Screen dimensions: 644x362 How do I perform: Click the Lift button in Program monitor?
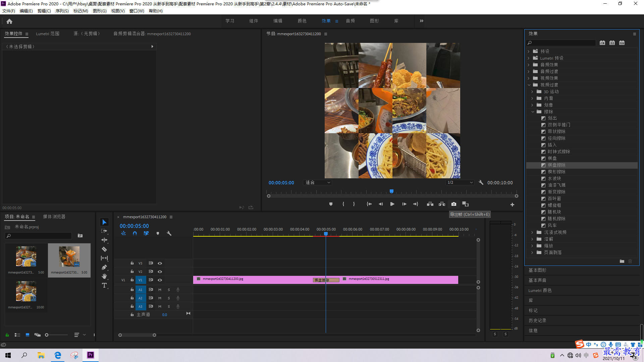pyautogui.click(x=430, y=204)
